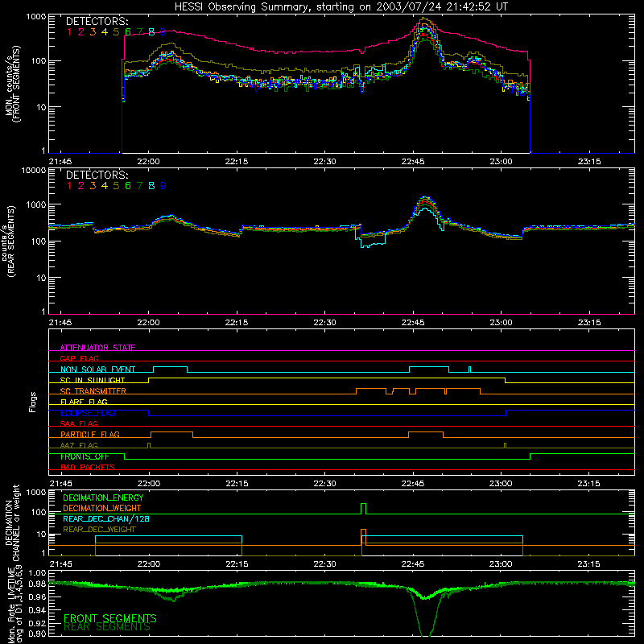This screenshot has width=644, height=644.
Task: Click the 22:00 time label under rear segments plot
Action: pos(148,323)
